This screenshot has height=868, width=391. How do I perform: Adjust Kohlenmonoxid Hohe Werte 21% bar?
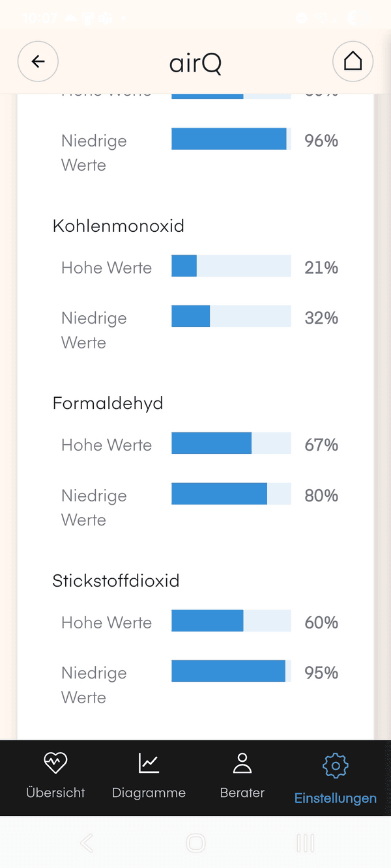click(x=231, y=266)
